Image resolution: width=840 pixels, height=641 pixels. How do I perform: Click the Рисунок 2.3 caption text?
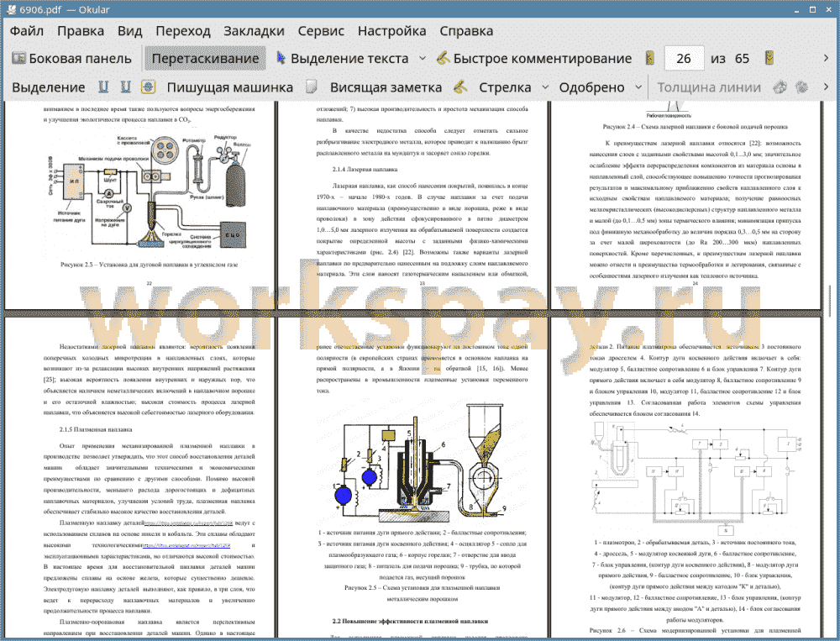149,265
